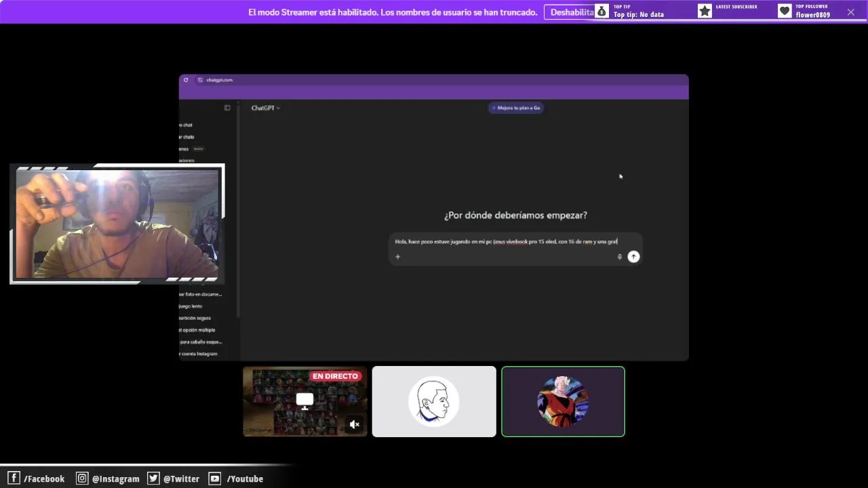
Task: Click the @Instagram overlay label
Action: (x=116, y=479)
